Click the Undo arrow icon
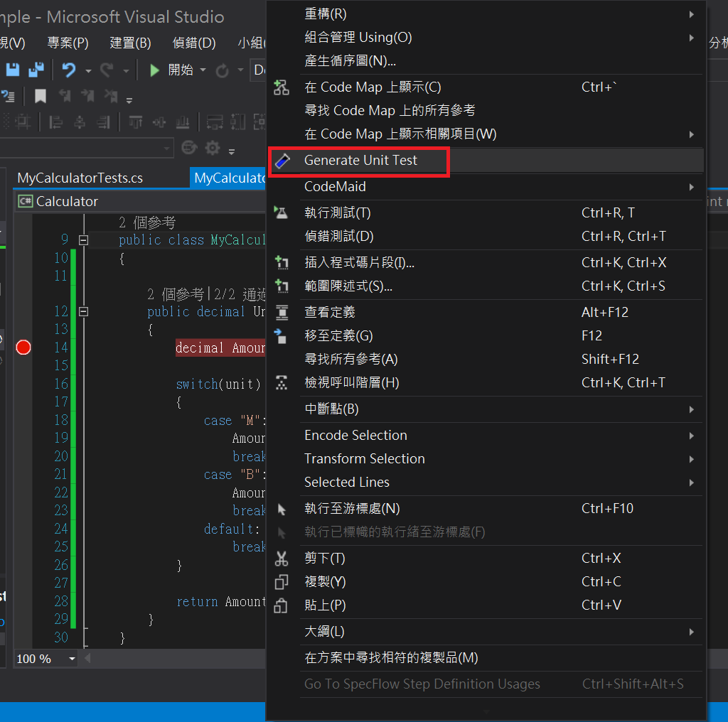This screenshot has height=722, width=728. pos(69,70)
